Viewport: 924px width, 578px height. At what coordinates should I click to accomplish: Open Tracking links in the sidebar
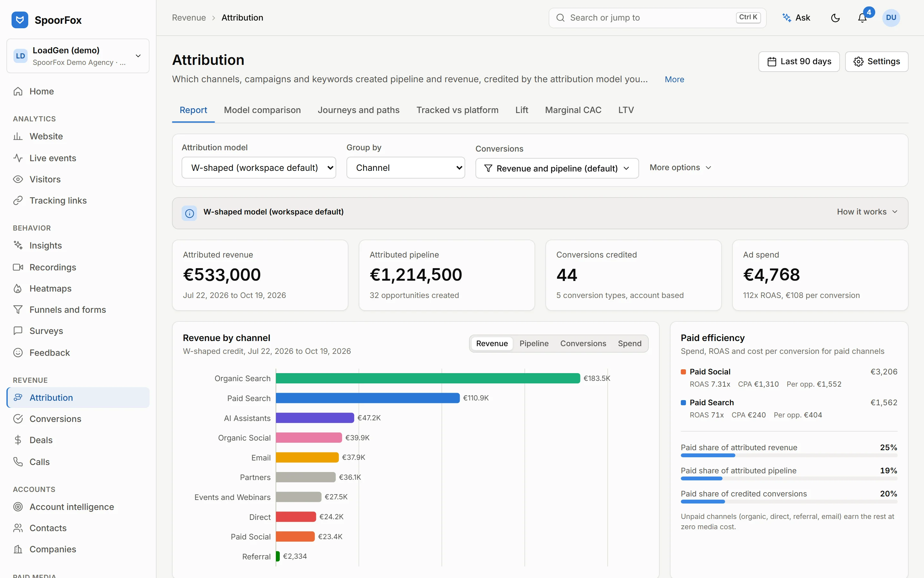tap(78, 201)
